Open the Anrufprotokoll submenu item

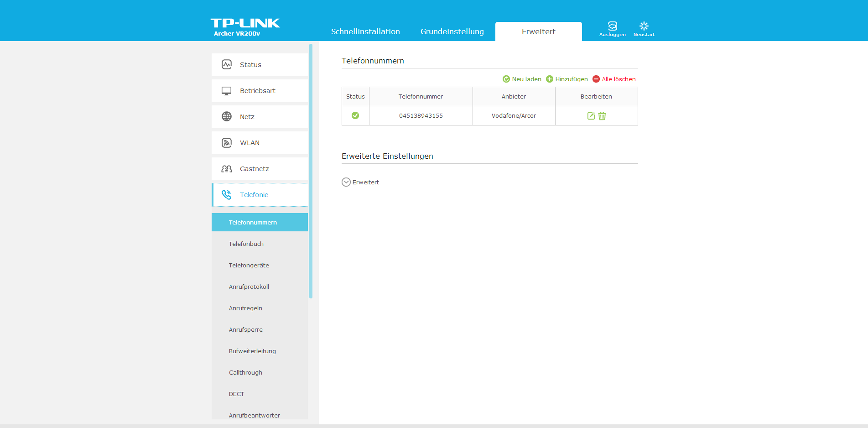coord(249,287)
